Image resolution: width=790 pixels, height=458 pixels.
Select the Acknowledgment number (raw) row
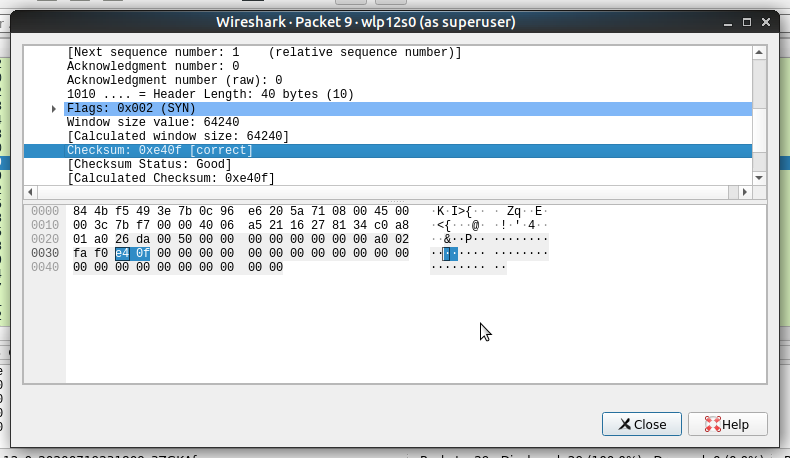(x=388, y=80)
